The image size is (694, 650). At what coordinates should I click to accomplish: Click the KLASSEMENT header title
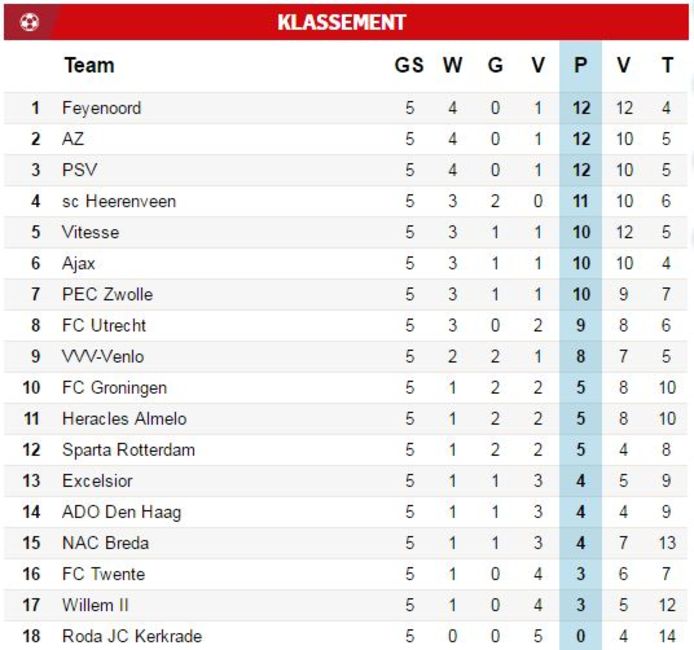[x=342, y=22]
